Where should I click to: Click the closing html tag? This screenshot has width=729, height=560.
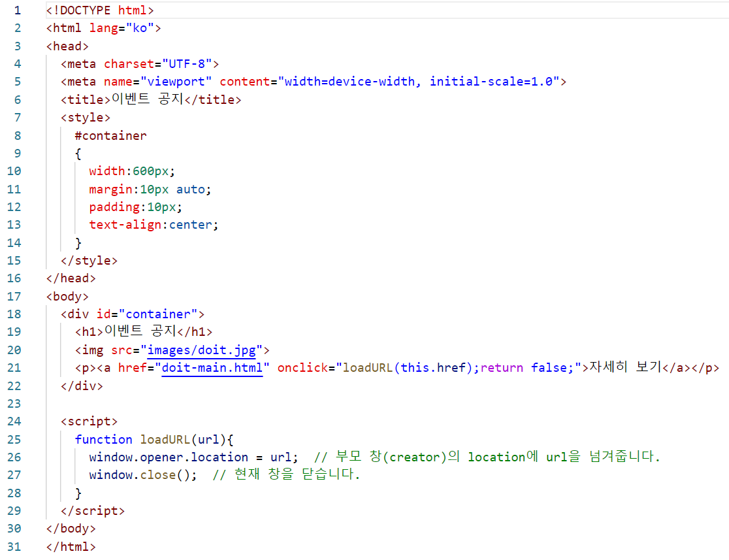tap(71, 546)
